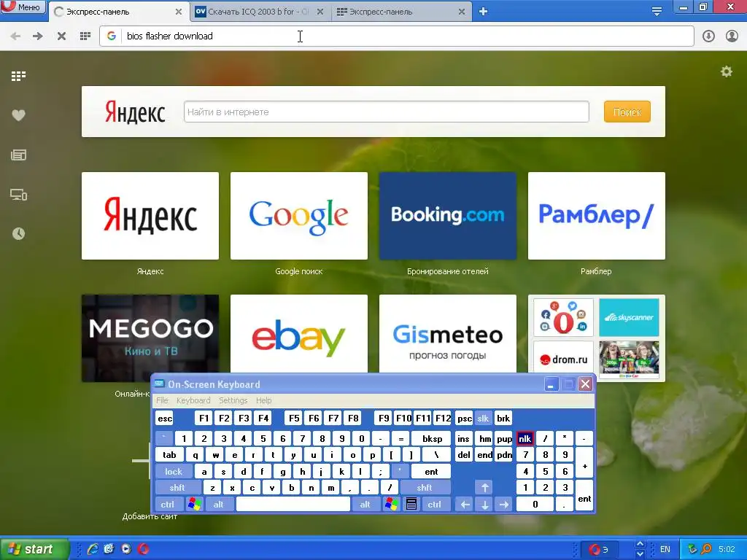Click the down arrow key on On-Screen Keyboard
The height and width of the screenshot is (560, 747).
[x=485, y=505]
